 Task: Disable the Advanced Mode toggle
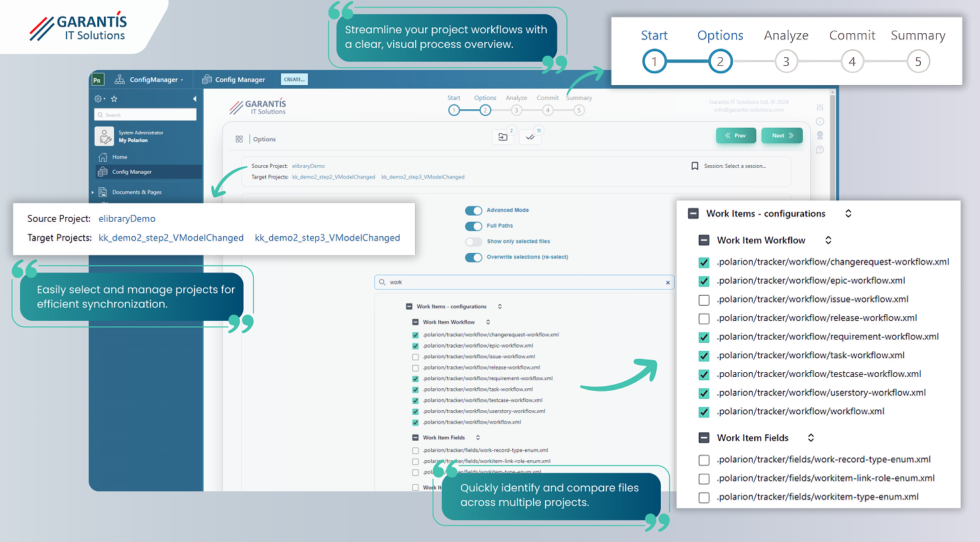tap(474, 210)
